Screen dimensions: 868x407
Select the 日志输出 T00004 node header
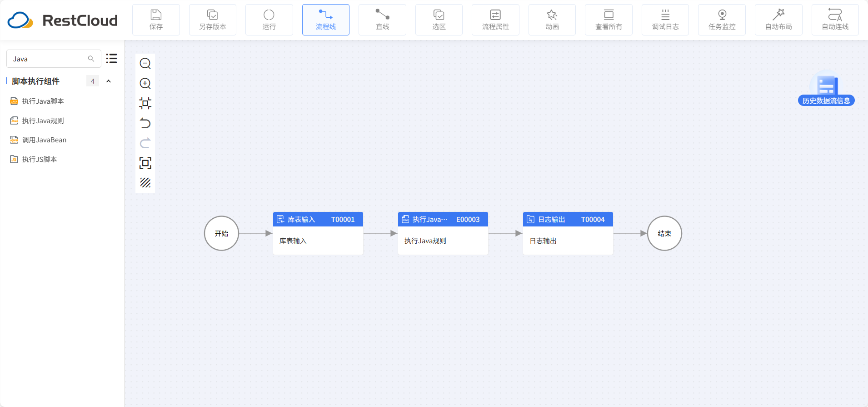point(568,219)
